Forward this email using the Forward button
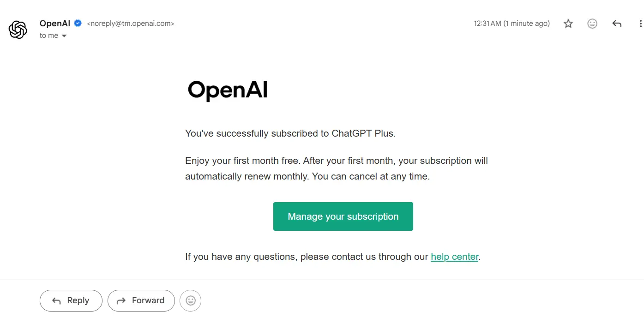The image size is (644, 318). 141,300
